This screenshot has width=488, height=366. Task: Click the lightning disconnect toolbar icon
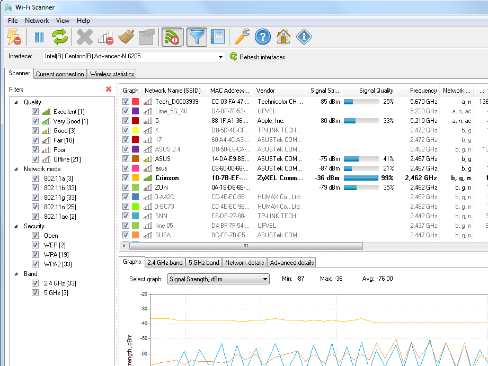point(14,37)
